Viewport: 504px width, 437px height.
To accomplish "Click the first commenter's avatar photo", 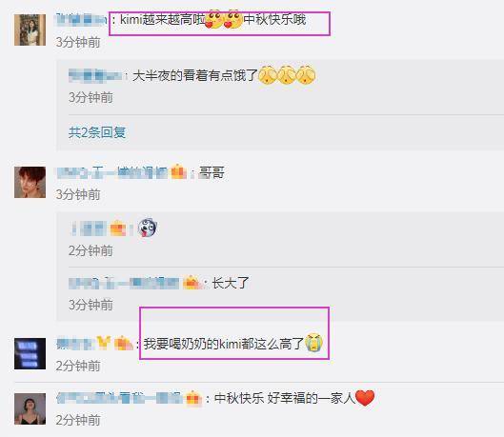I will point(30,30).
